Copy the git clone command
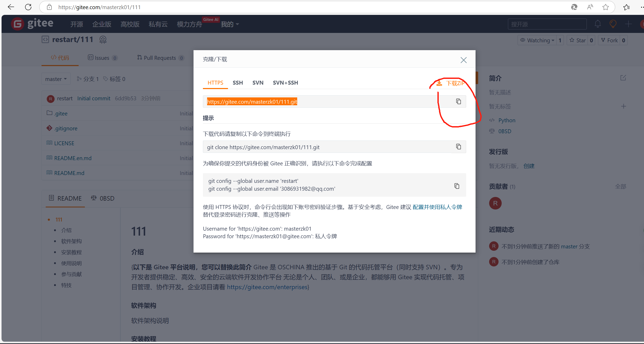This screenshot has height=344, width=644. [458, 147]
